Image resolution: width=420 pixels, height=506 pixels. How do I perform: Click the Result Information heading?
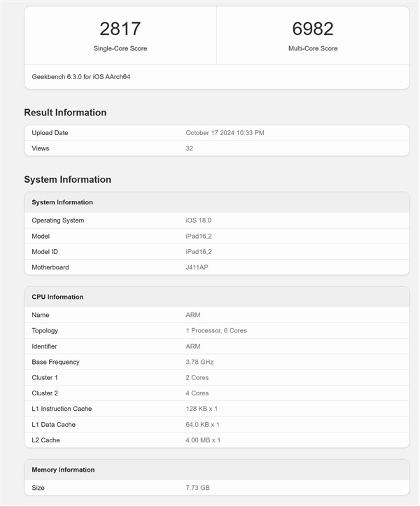point(65,113)
